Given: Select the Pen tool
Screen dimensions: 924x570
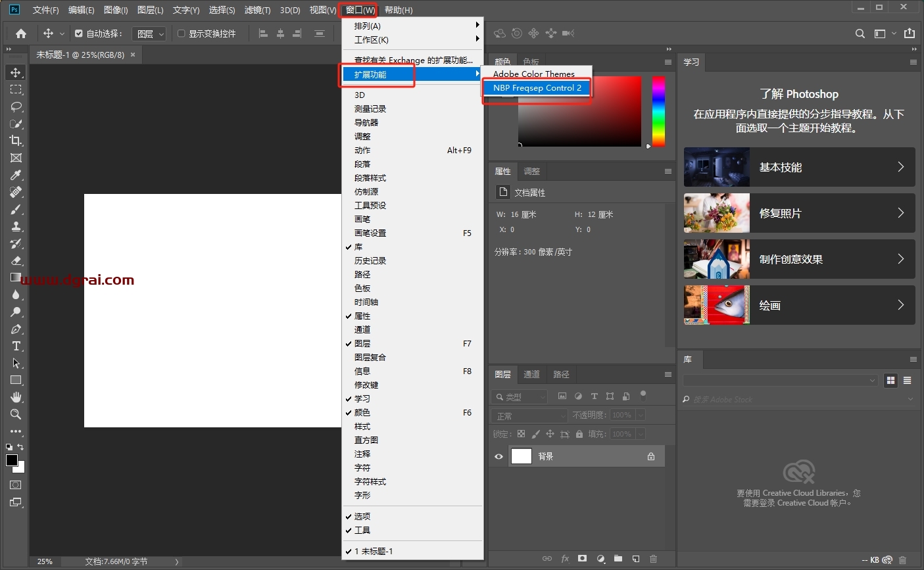Looking at the screenshot, I should point(16,329).
